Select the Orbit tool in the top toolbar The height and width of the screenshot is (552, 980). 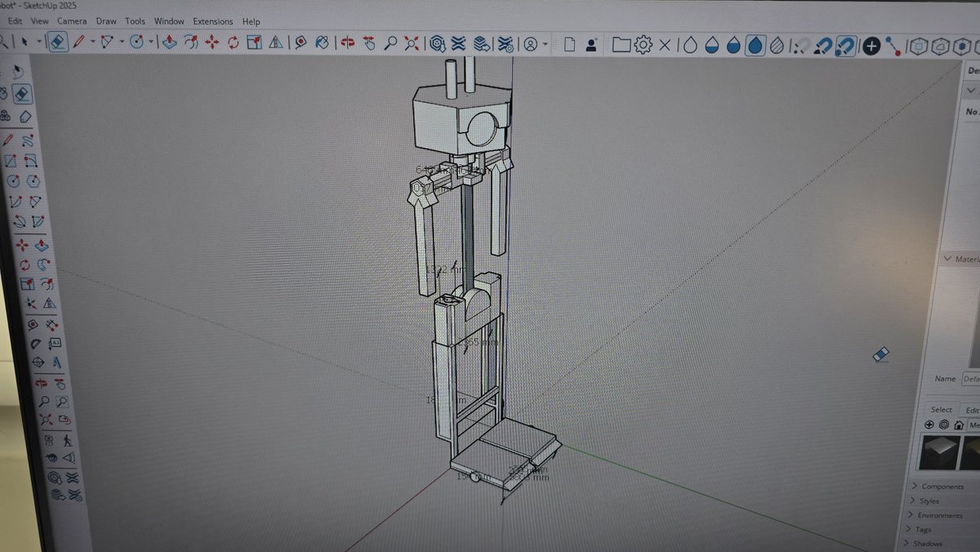coord(348,42)
